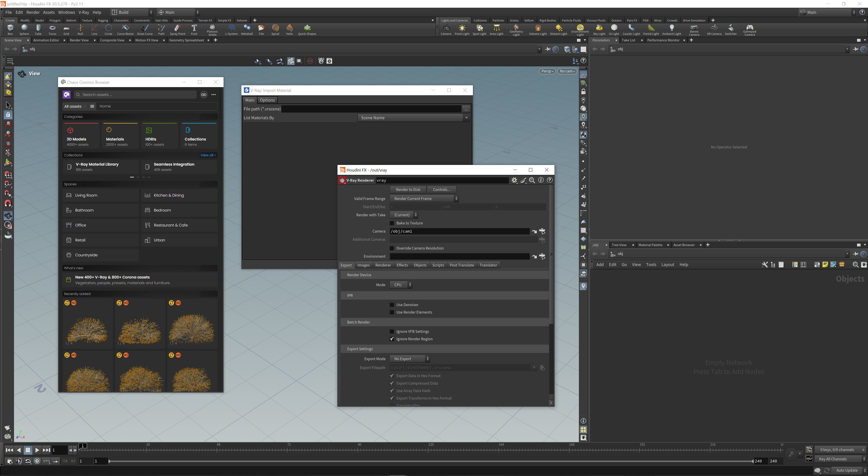868x476 pixels.
Task: Open All assets filter dropdown
Action: [75, 106]
